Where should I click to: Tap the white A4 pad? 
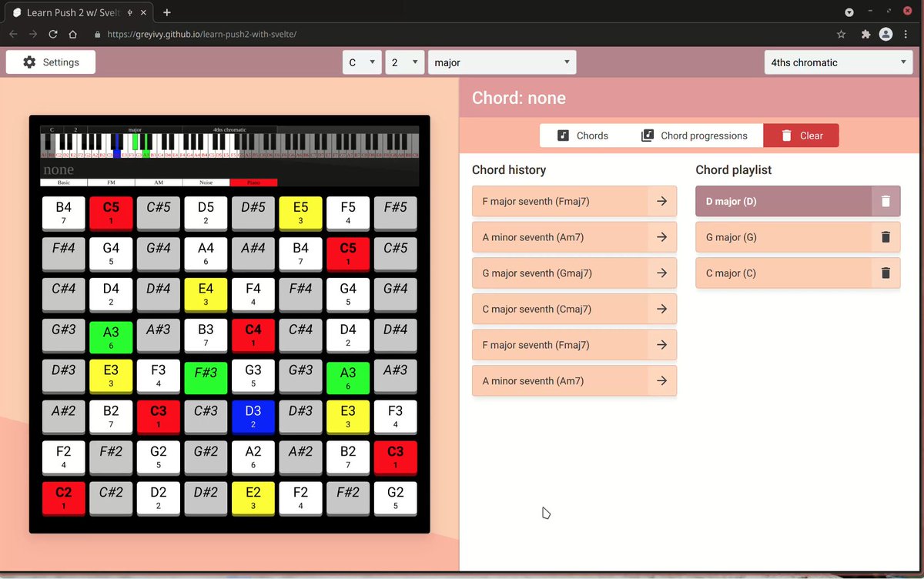(206, 253)
